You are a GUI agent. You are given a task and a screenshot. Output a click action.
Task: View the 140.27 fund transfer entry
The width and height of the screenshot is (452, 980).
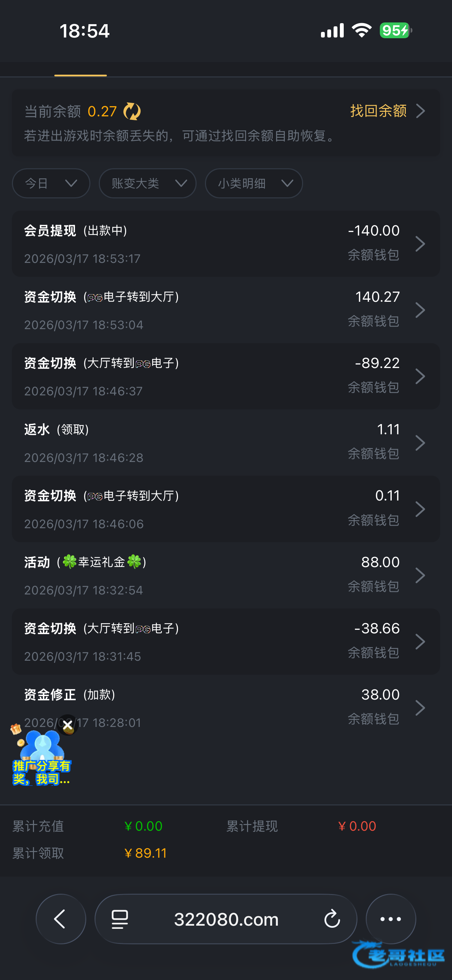click(x=226, y=310)
